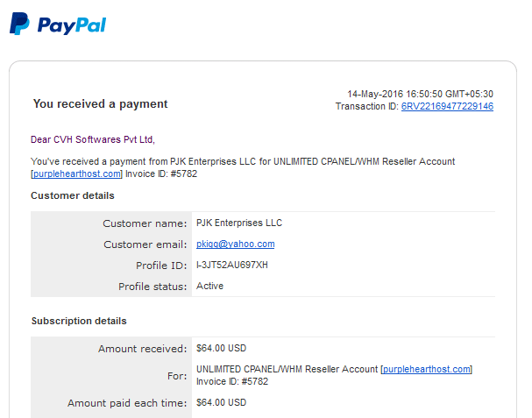Click the PayPal logo icon
Screen dimensions: 532x418
[x=19, y=24]
